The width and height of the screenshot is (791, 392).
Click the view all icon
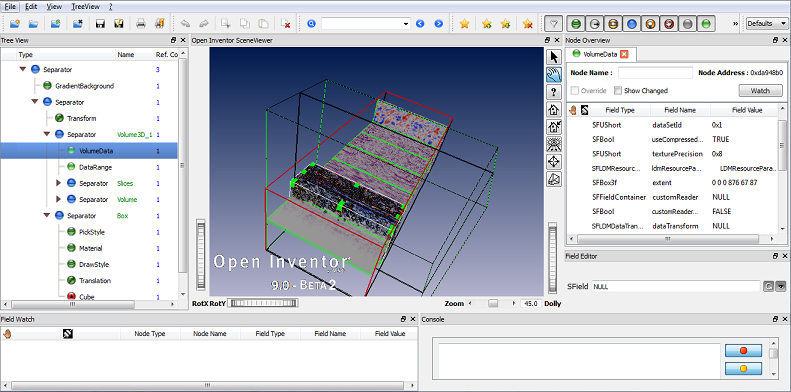pyautogui.click(x=554, y=144)
